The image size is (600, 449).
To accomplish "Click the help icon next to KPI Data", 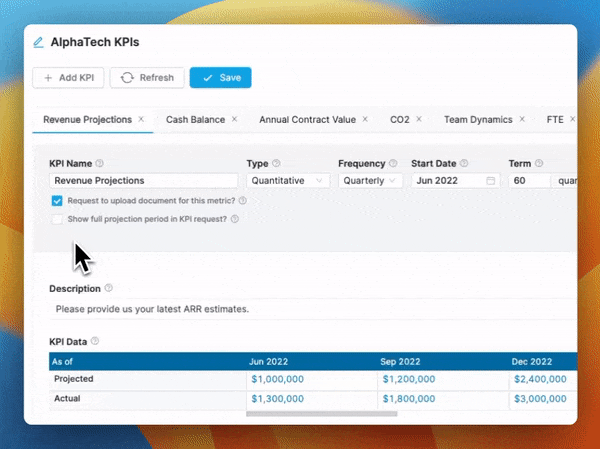I will click(96, 341).
